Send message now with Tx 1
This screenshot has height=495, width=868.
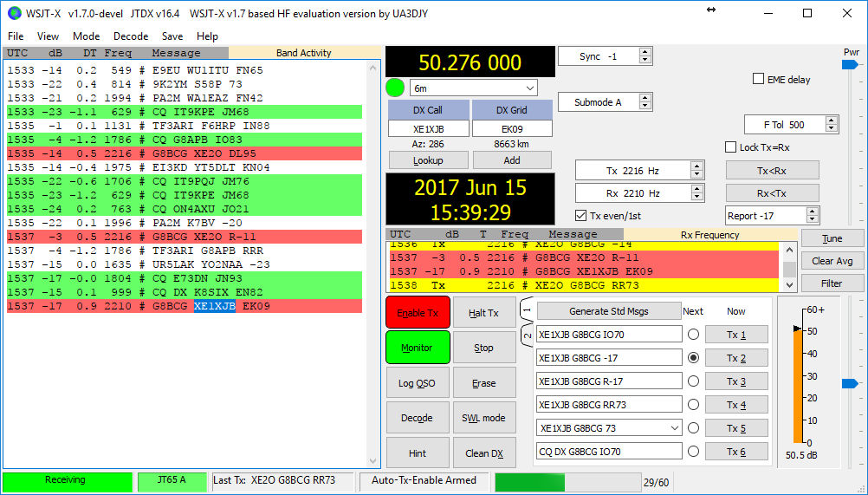735,335
